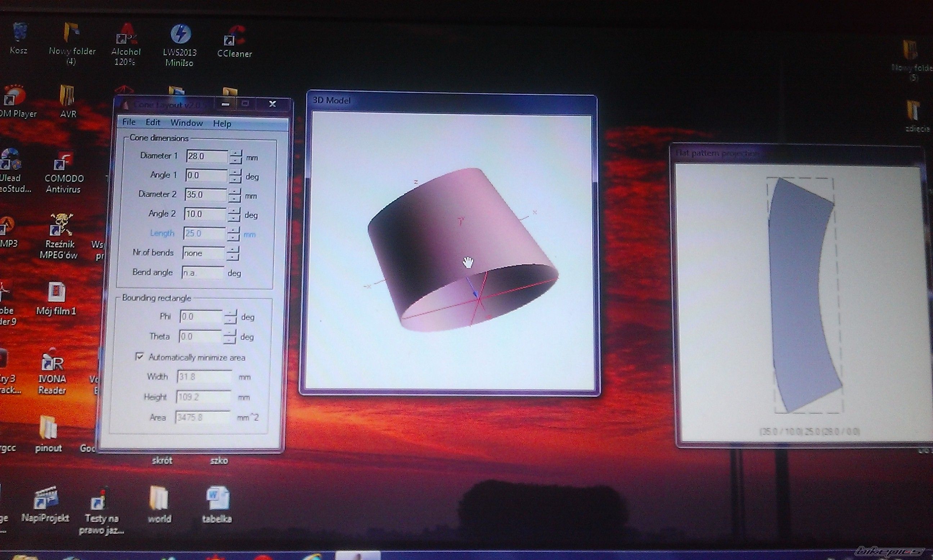
Task: Toggle Automatically minimize area checkbox
Action: pos(139,357)
